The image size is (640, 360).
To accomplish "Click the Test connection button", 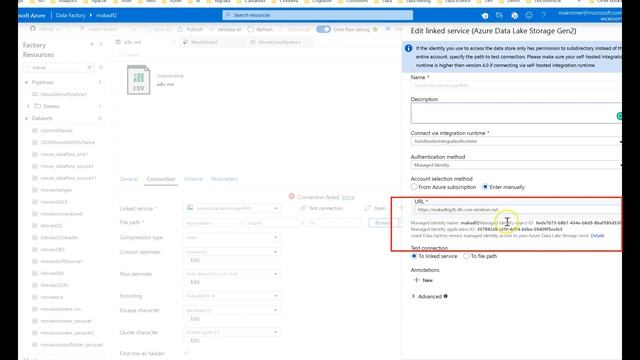I will point(322,208).
